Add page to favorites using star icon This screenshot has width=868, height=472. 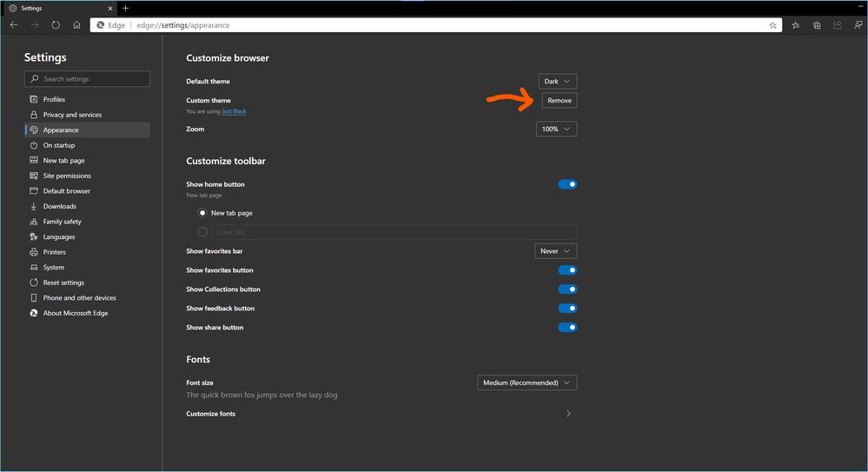pyautogui.click(x=772, y=25)
